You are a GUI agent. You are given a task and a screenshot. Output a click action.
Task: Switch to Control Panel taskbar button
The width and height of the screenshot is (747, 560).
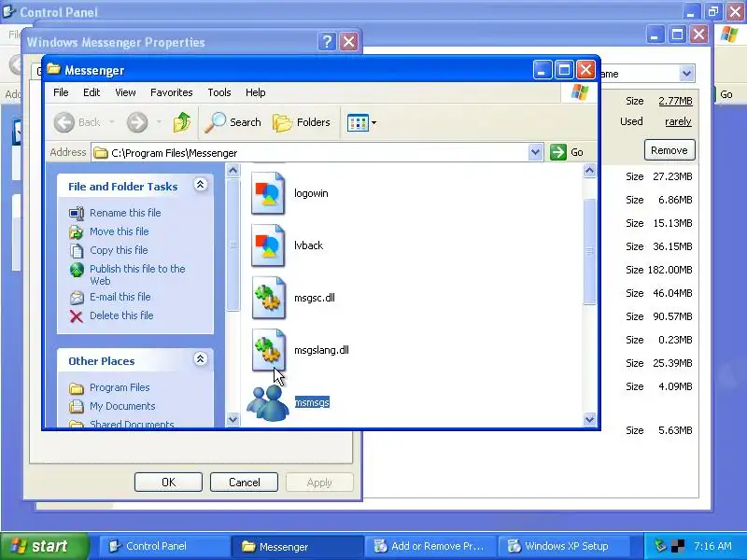point(164,546)
